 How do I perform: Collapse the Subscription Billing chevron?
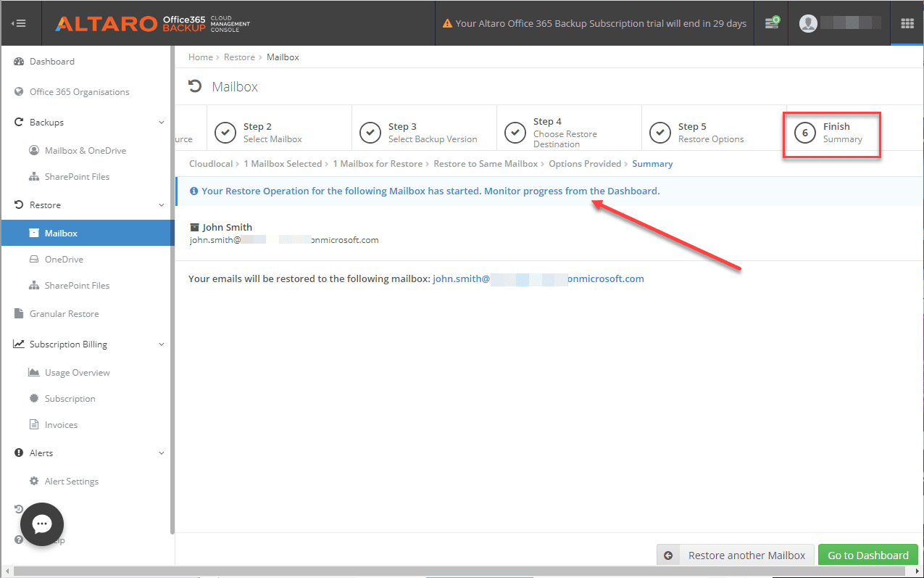coord(161,344)
